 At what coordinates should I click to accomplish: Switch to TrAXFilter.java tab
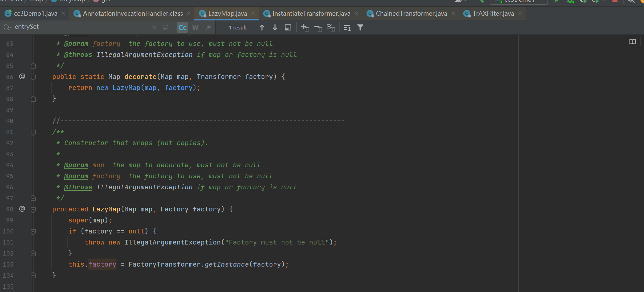tap(493, 13)
